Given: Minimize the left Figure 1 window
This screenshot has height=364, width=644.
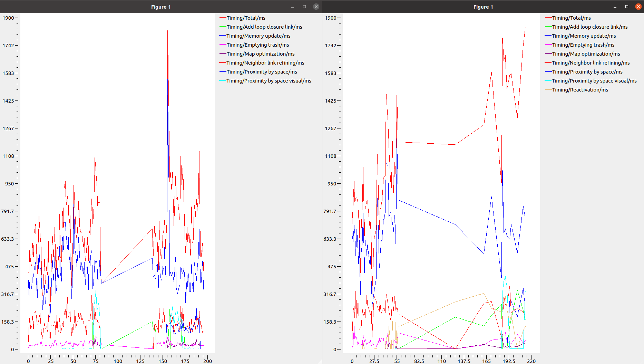Looking at the screenshot, I should [293, 7].
